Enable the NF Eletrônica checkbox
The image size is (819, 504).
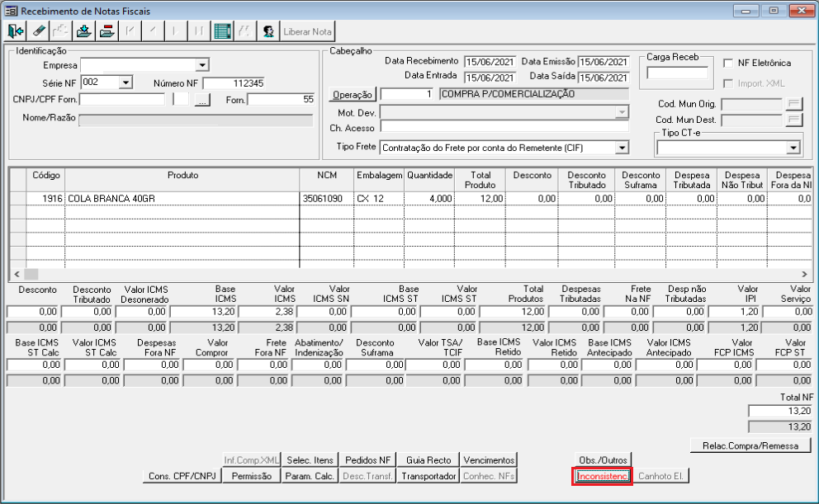(x=728, y=64)
